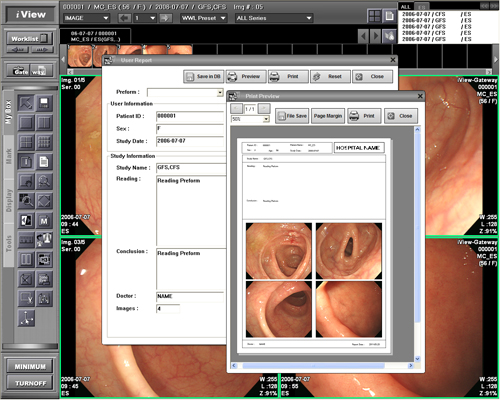Click the TURNOFF button
500x400 pixels.
coord(30,383)
